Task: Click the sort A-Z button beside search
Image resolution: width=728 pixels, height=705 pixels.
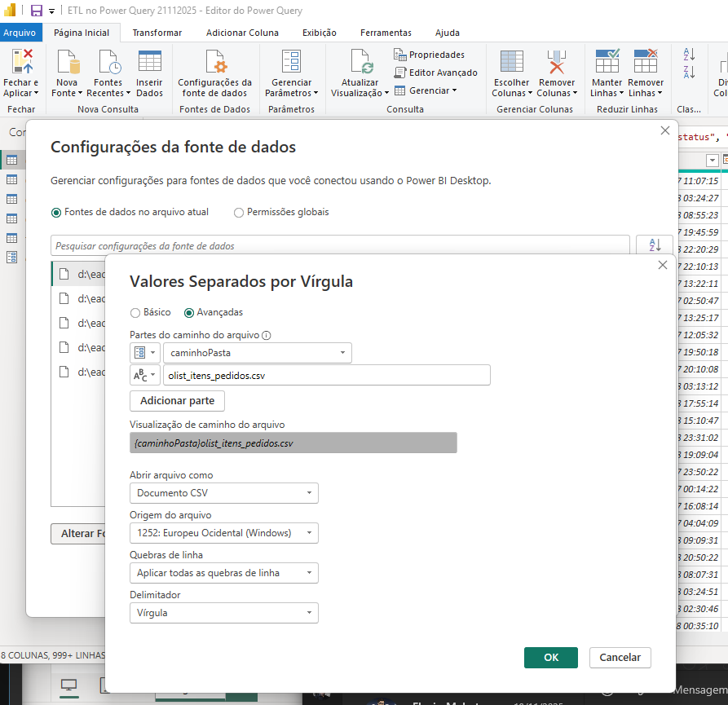Action: pos(655,245)
